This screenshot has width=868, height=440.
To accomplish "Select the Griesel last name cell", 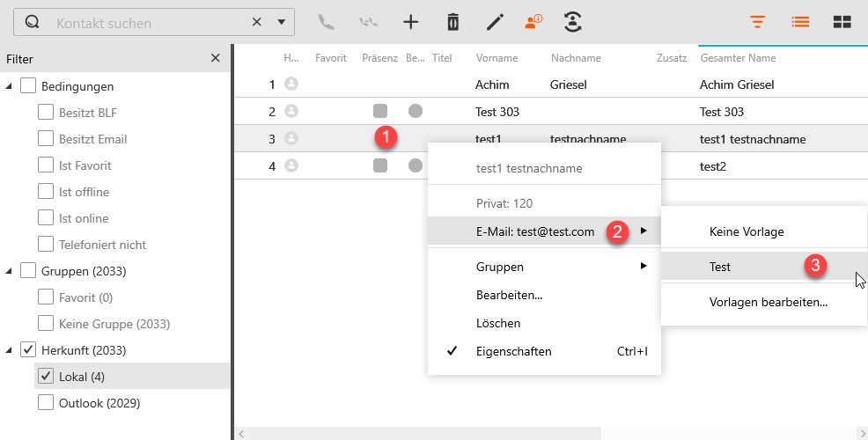I will click(569, 84).
